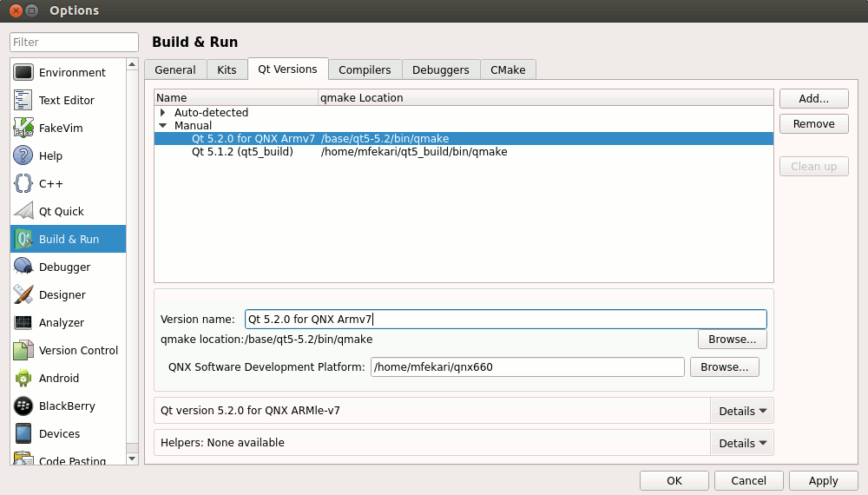Click the Manual group label

[194, 126]
